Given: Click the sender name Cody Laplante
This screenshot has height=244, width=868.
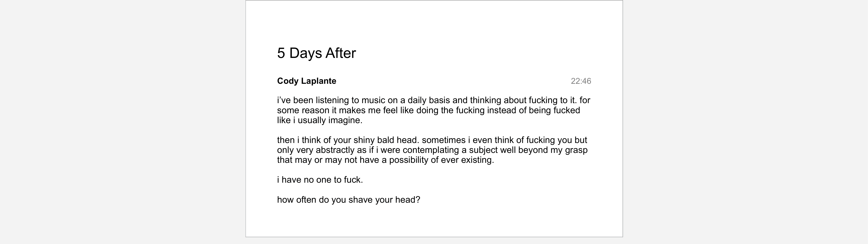Looking at the screenshot, I should pyautogui.click(x=306, y=81).
